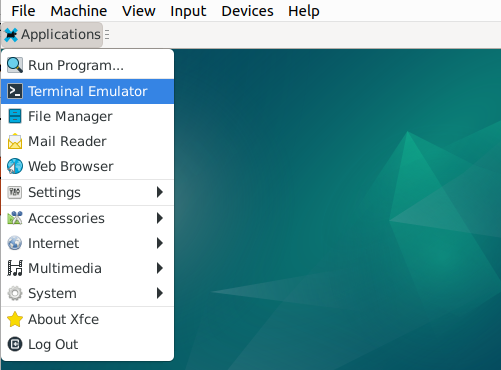Select File Manager menu entry
Viewport: 501px width, 370px height.
(x=88, y=116)
